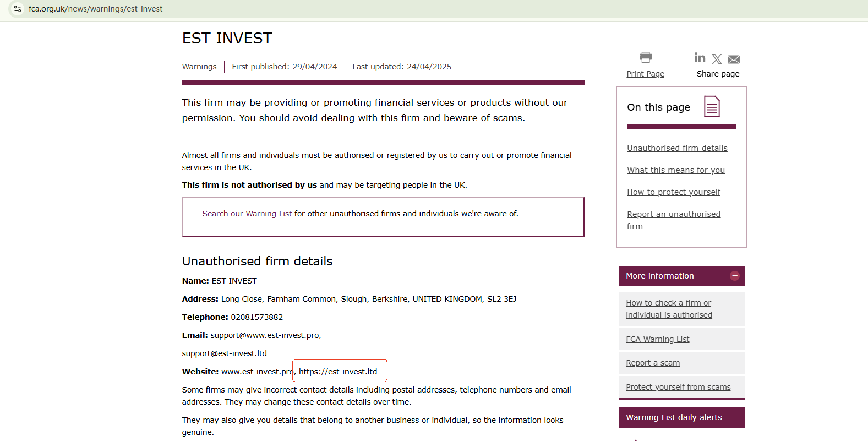Viewport: 868px width, 441px height.
Task: Collapse More information with the minus icon
Action: point(735,276)
